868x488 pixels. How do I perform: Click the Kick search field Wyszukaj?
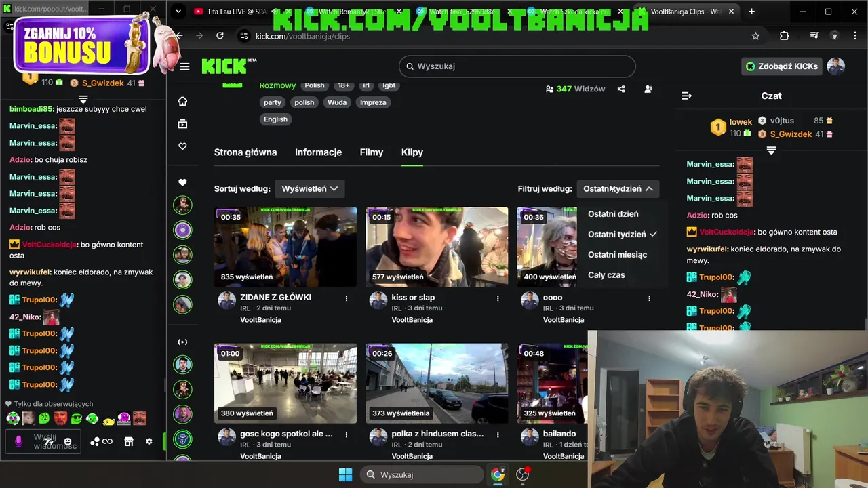pos(517,66)
